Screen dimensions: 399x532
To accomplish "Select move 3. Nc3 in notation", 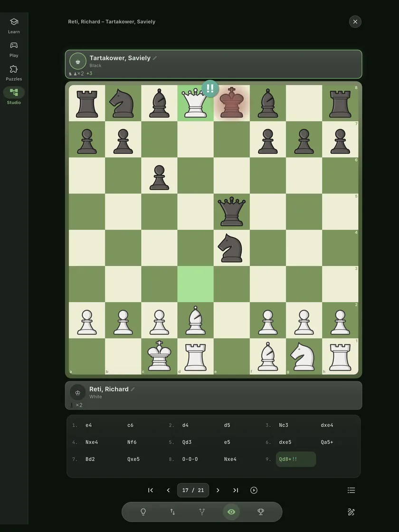I will click(283, 425).
